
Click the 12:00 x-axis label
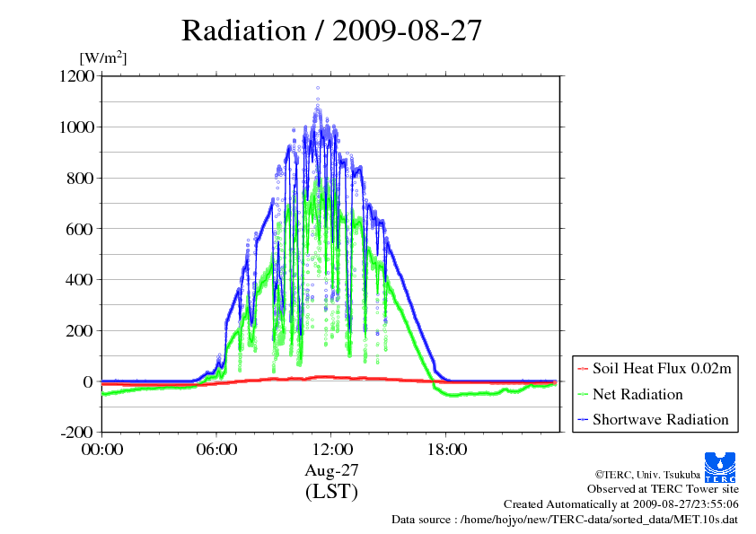[x=331, y=450]
